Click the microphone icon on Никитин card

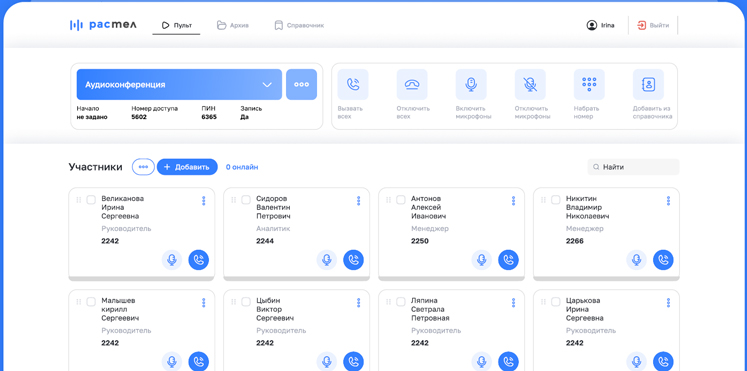636,260
